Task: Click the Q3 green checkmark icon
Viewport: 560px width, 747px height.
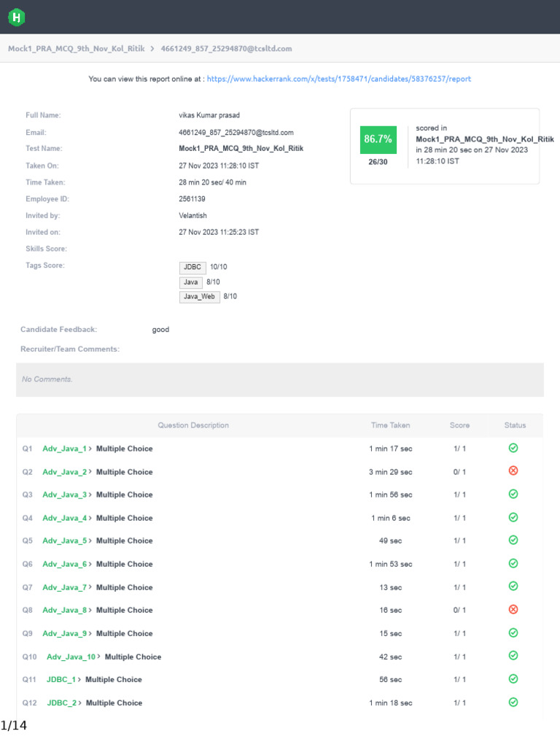Action: [513, 494]
